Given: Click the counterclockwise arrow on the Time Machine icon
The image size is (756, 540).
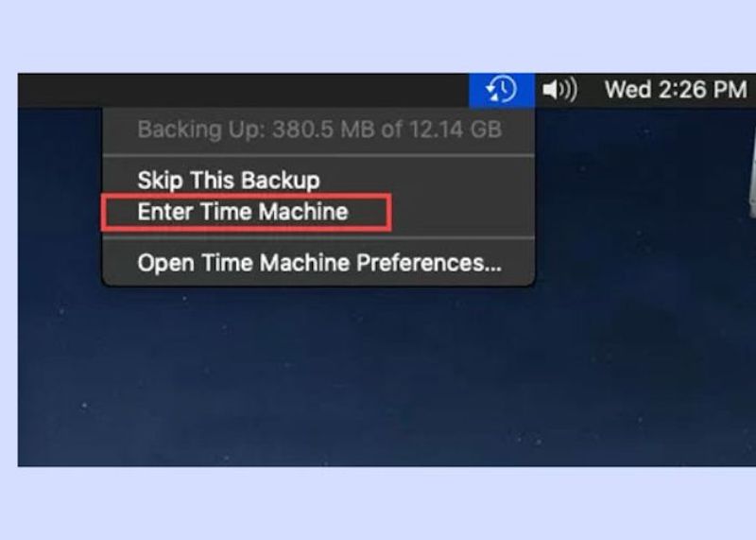Looking at the screenshot, I should coord(492,91).
